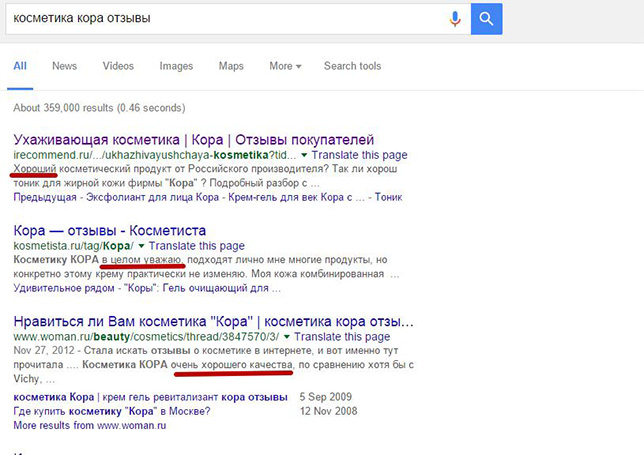Open the Тоник sitelink
Viewport: 644px width, 455px height.
pyautogui.click(x=388, y=197)
